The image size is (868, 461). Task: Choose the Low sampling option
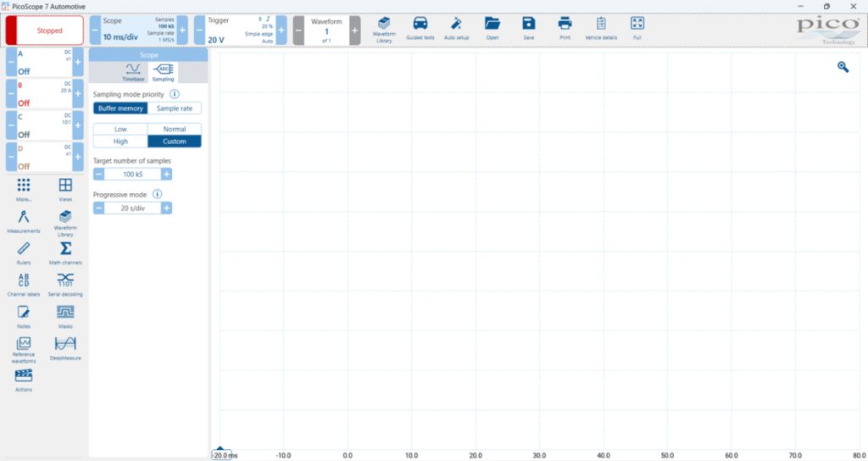(120, 129)
